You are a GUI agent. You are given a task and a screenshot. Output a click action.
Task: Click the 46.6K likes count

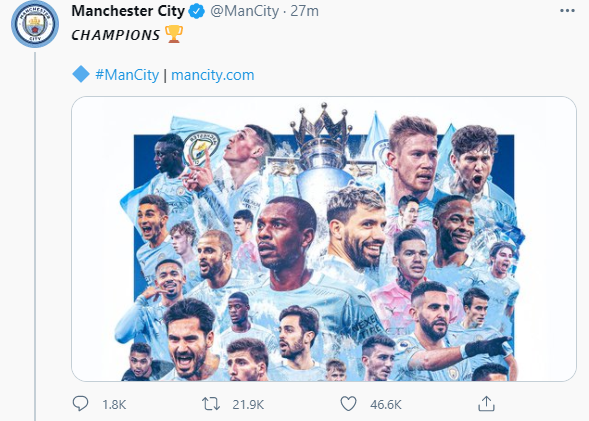coord(386,404)
